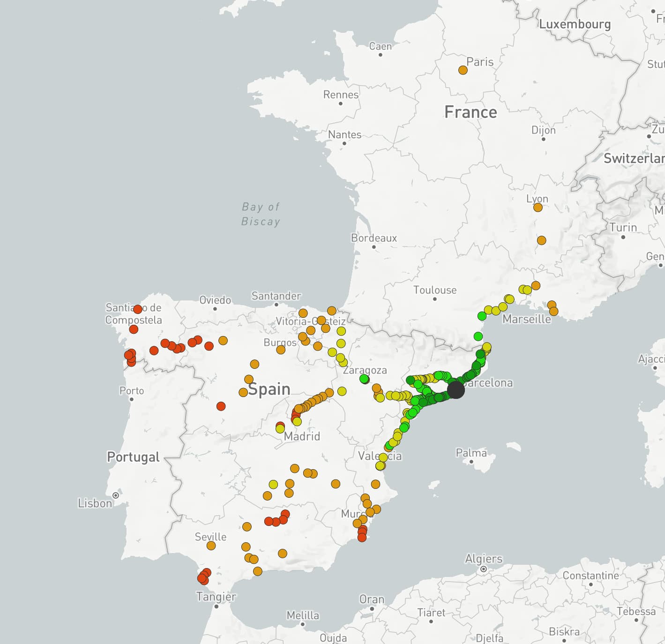Click the Bordeaux city dot
The height and width of the screenshot is (644, 665).
pos(374,247)
